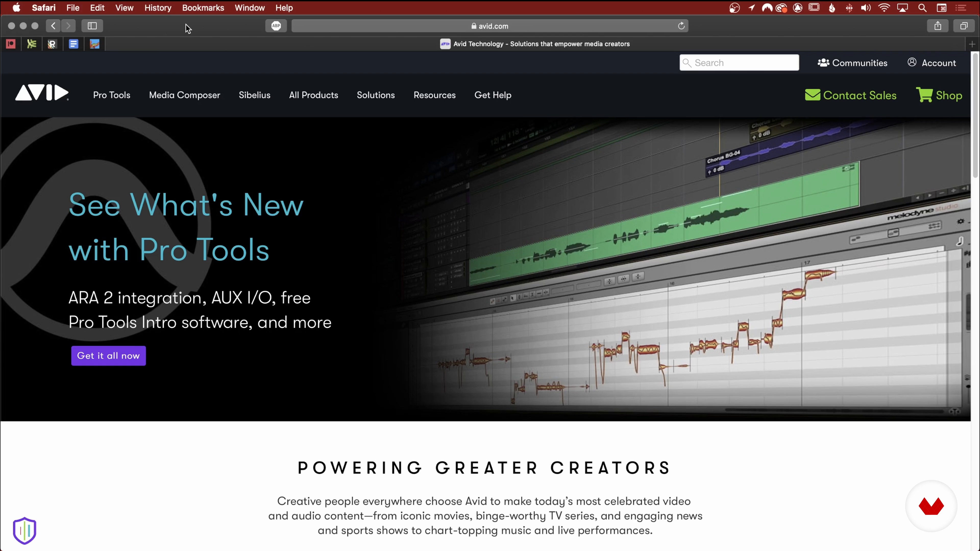Open the AirPlay display menu bar icon
The image size is (980, 551).
[x=903, y=8]
